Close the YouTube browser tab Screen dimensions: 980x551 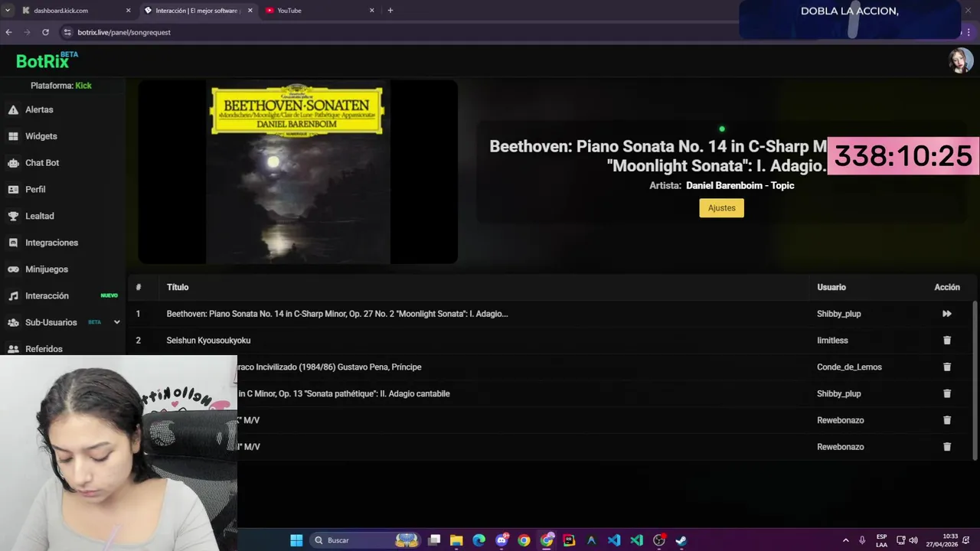(x=372, y=11)
